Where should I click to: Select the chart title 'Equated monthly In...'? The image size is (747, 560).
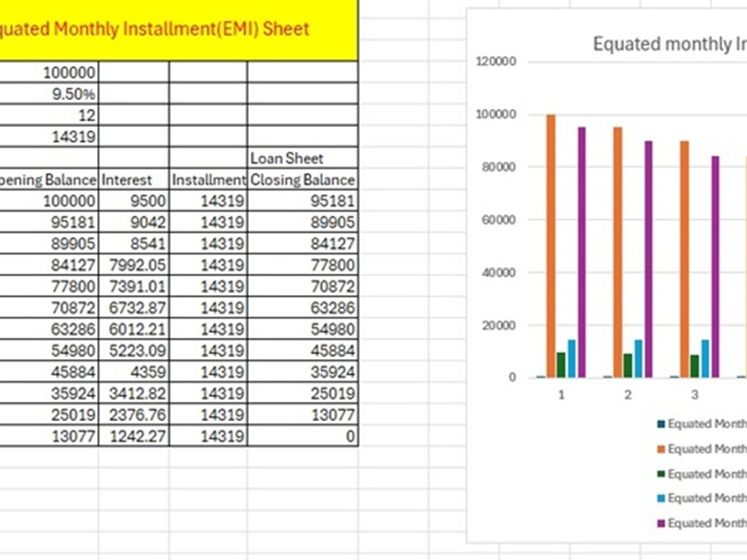(669, 44)
